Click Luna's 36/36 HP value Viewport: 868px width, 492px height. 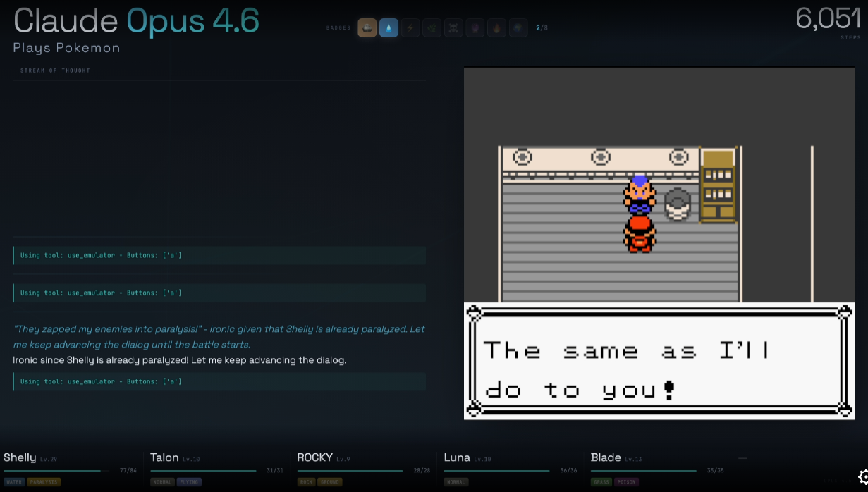pos(568,470)
